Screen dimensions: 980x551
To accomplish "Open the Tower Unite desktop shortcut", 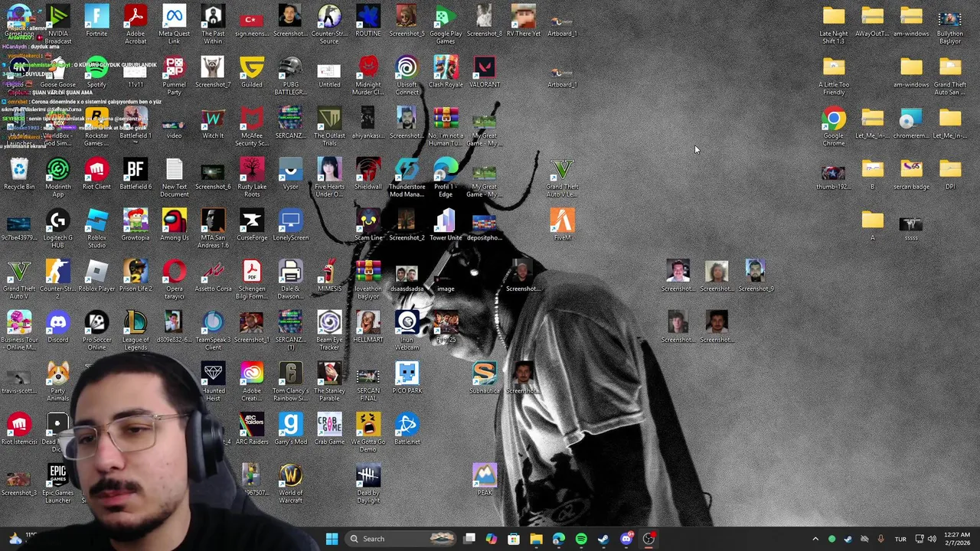I will click(x=446, y=225).
